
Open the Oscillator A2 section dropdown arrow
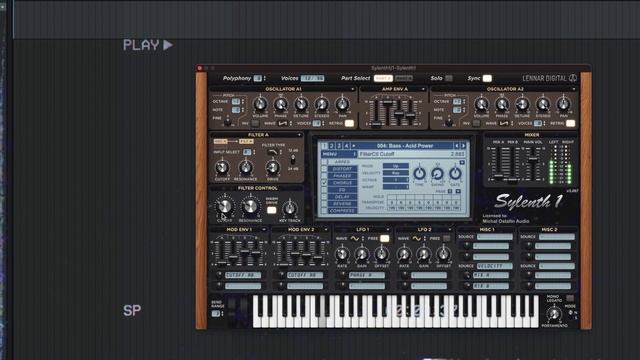(x=573, y=89)
